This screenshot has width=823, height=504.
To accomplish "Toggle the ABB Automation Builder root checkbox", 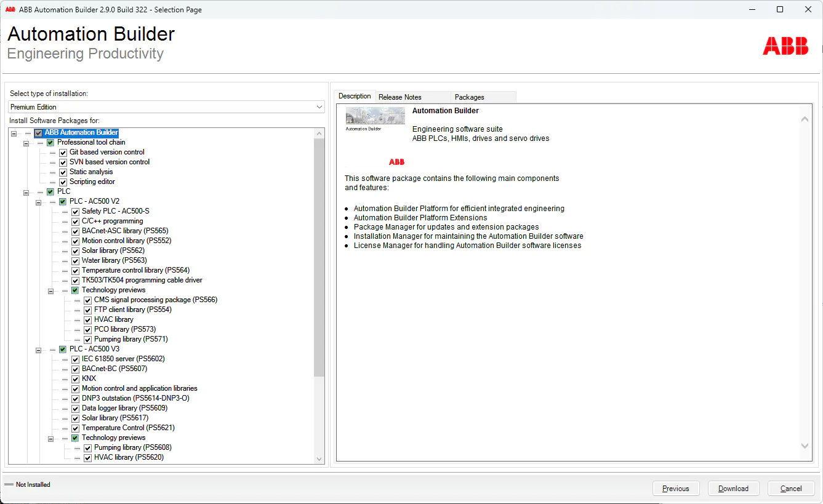I will (38, 132).
